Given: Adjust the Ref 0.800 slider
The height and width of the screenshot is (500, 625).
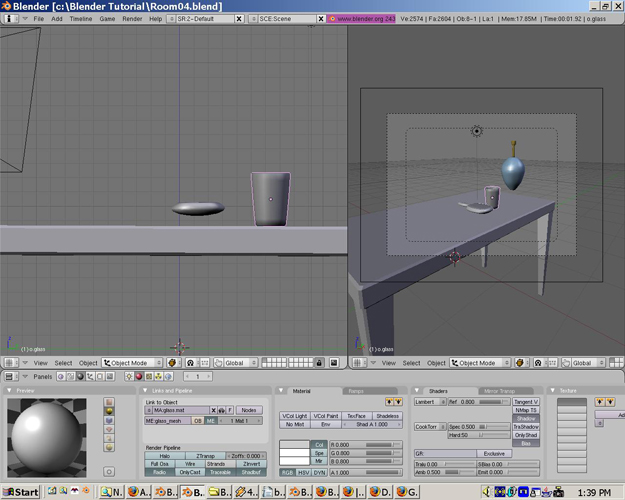Looking at the screenshot, I should pyautogui.click(x=479, y=402).
